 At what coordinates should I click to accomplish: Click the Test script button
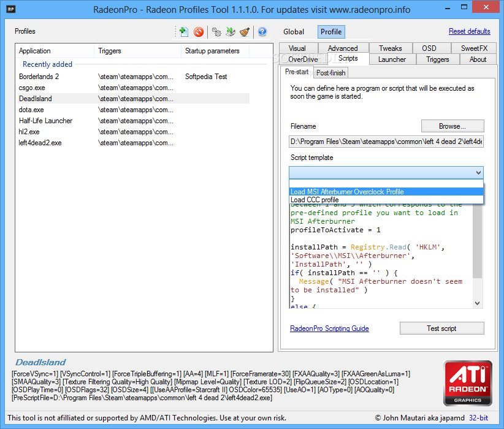(x=441, y=328)
